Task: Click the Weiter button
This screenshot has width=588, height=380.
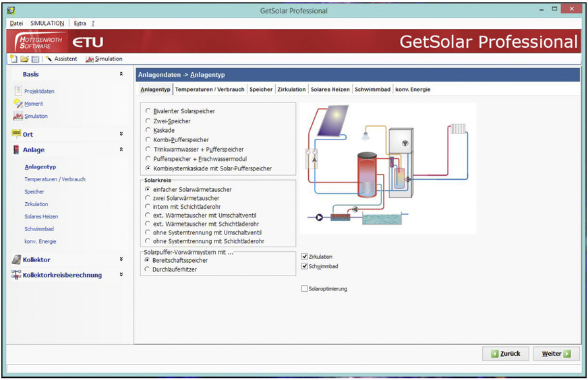Action: [556, 354]
